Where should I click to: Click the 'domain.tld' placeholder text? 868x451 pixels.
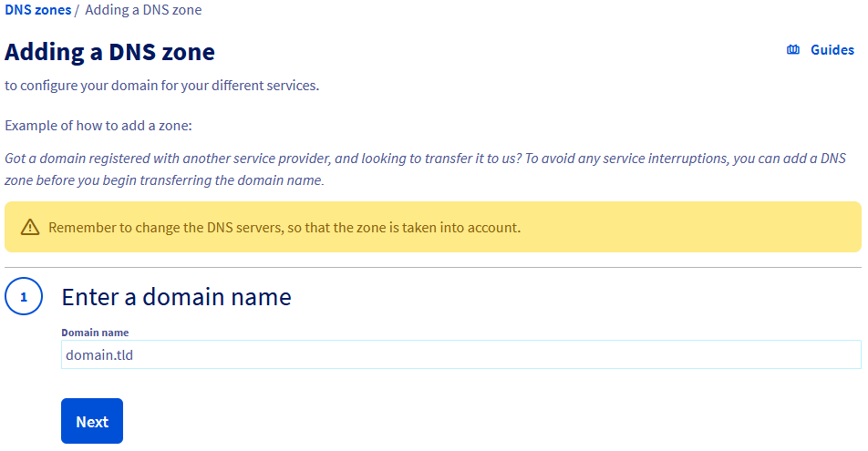pos(99,354)
